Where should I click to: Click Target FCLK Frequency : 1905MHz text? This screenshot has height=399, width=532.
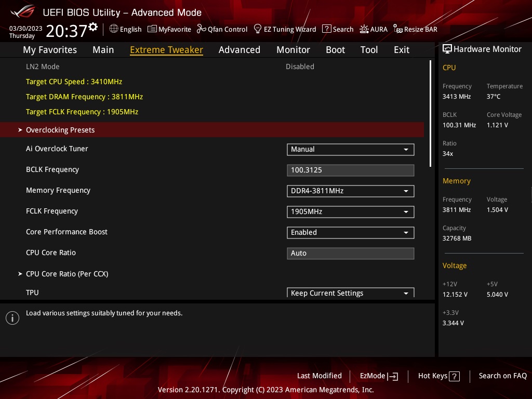click(x=82, y=112)
